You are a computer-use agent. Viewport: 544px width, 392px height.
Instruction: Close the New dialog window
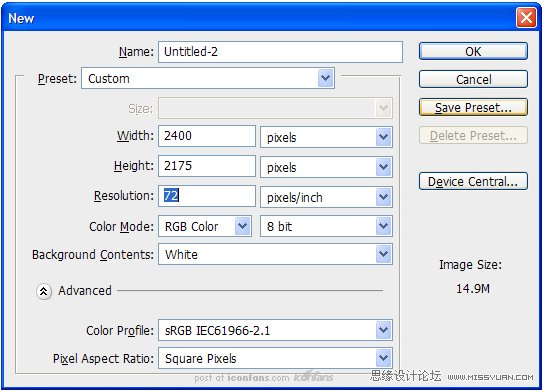pos(526,18)
